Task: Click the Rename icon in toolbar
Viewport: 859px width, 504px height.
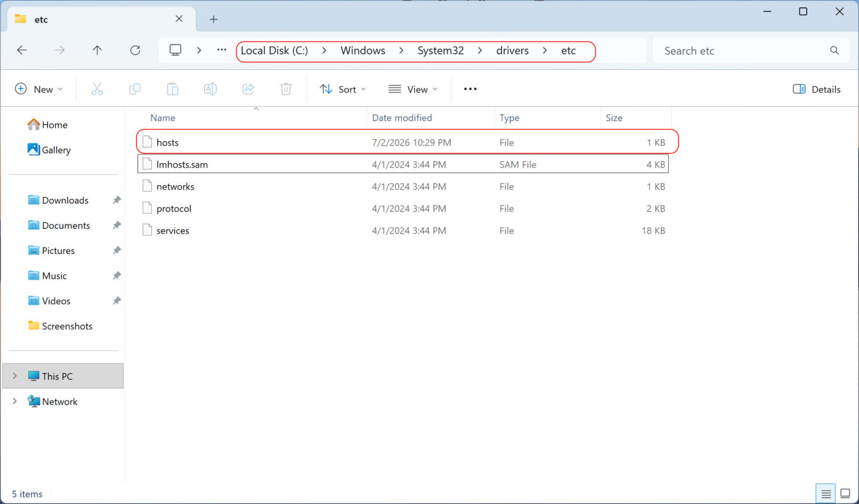Action: pos(210,89)
